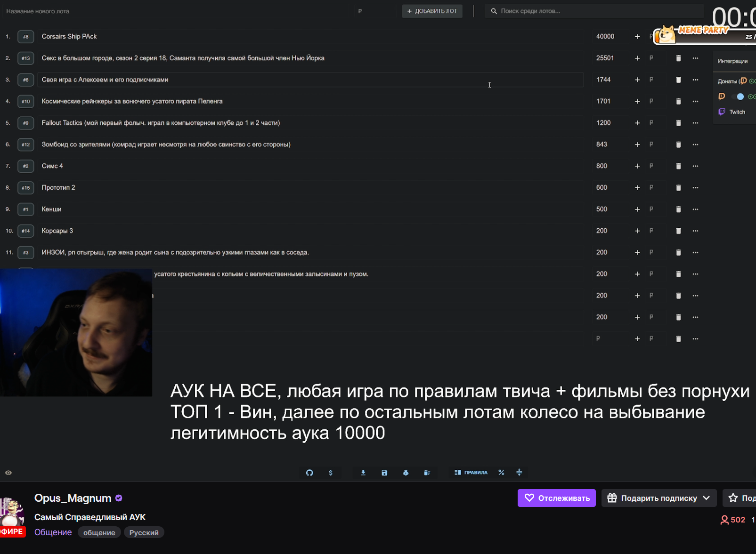Open the Opus_Magnum channel name link
The width and height of the screenshot is (756, 554).
coord(73,498)
